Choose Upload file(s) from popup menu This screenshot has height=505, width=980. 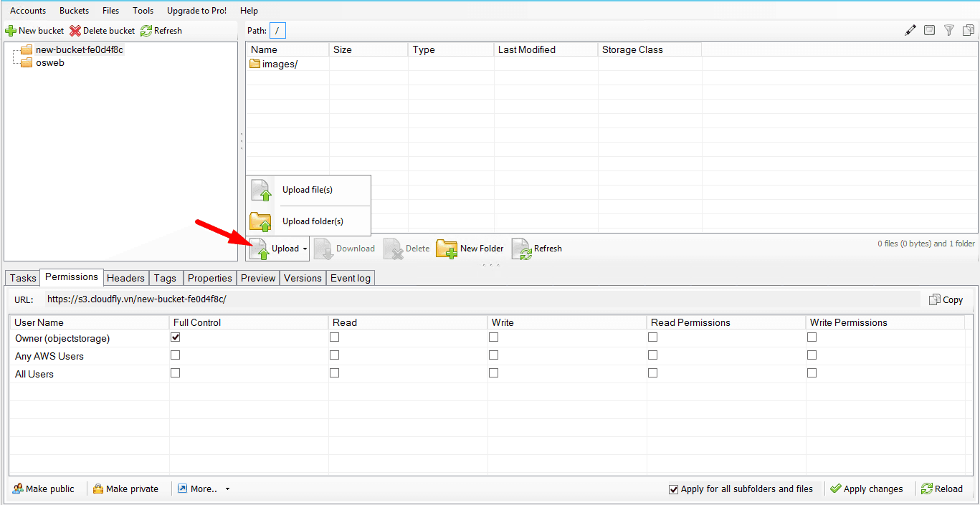coord(308,190)
